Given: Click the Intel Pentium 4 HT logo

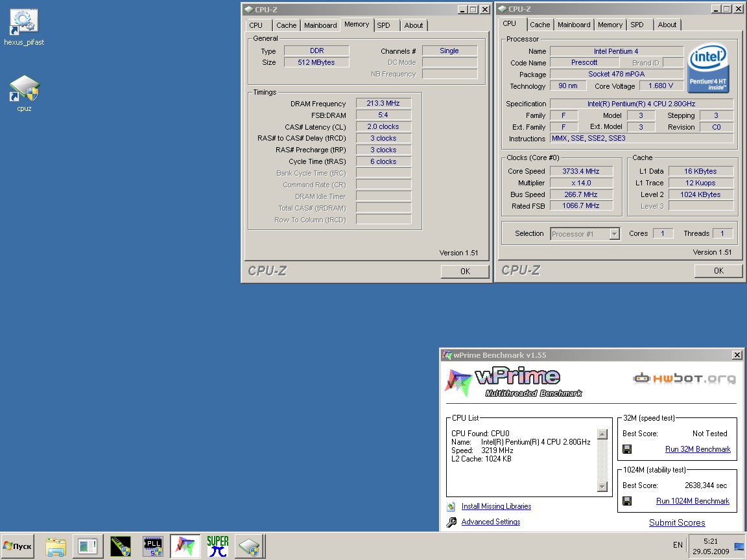Looking at the screenshot, I should [x=708, y=68].
